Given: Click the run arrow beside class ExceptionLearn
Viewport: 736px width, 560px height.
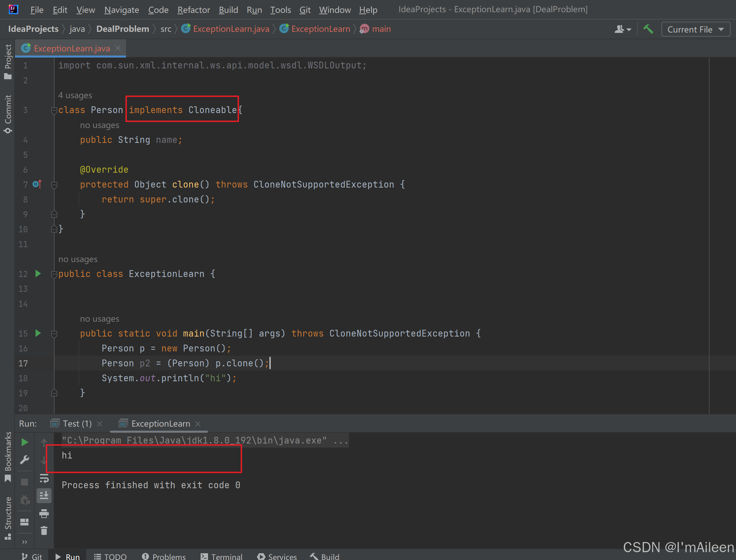Looking at the screenshot, I should coord(38,274).
